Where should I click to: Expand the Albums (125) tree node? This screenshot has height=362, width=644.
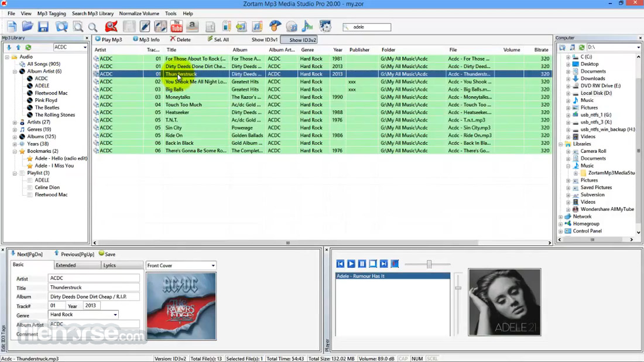click(x=15, y=137)
